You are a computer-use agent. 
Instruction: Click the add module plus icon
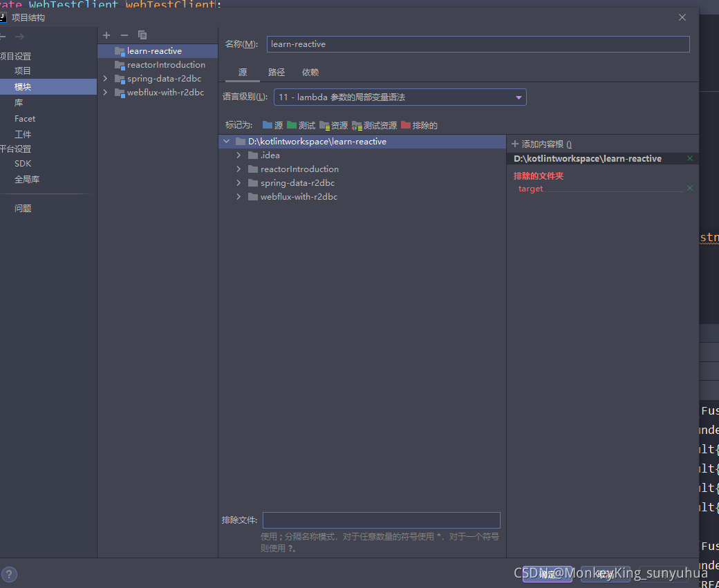pos(106,35)
